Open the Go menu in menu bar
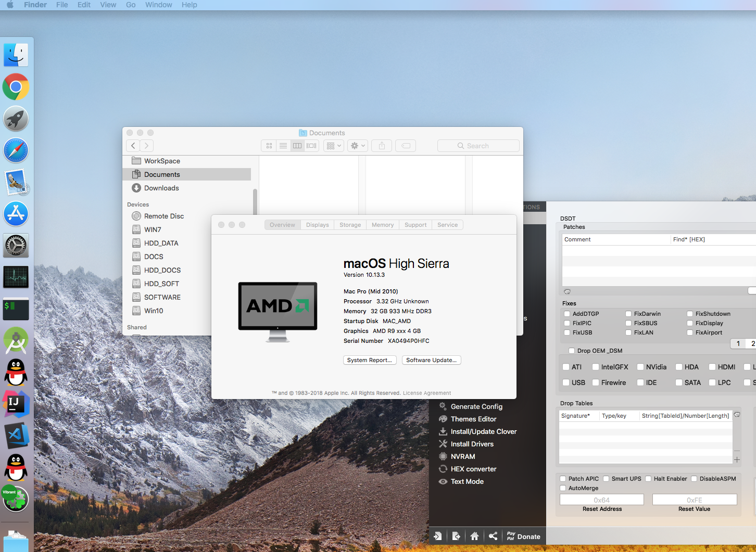 [x=131, y=5]
